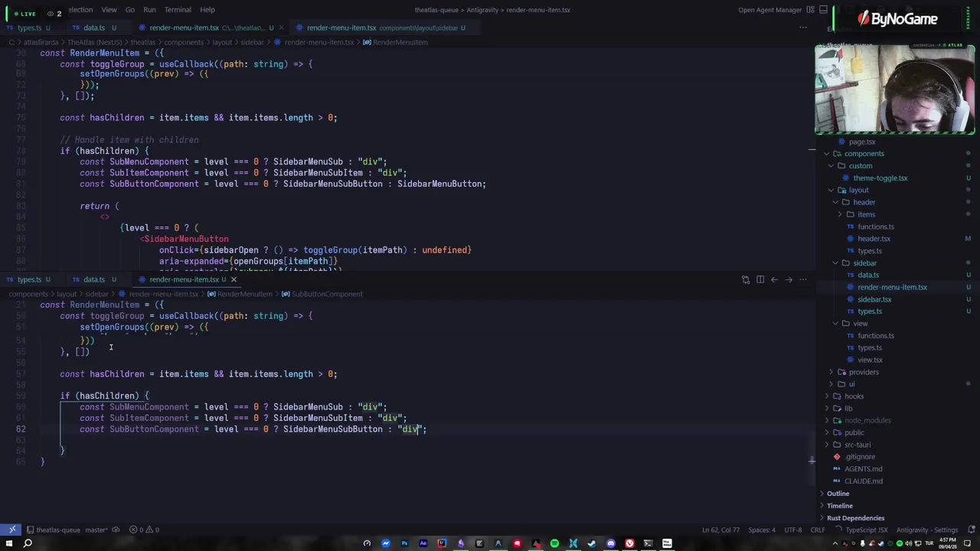Open header.tsx in explorer
Image resolution: width=980 pixels, height=551 pixels.
[874, 239]
